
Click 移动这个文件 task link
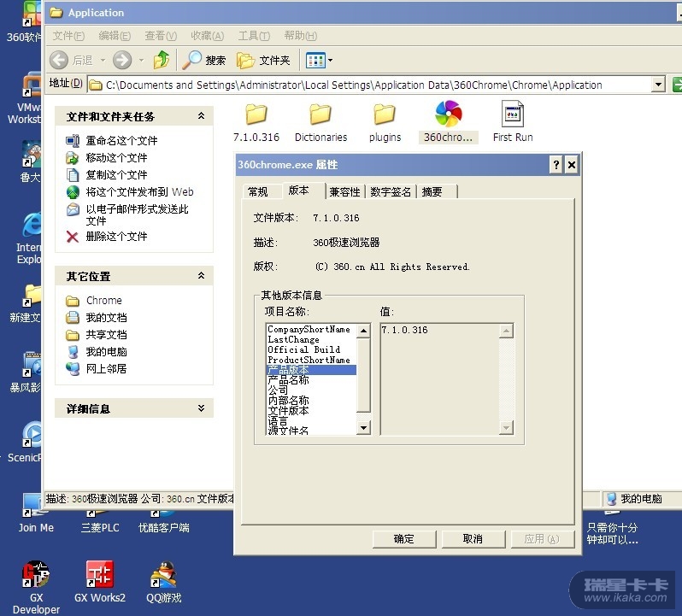pos(116,158)
